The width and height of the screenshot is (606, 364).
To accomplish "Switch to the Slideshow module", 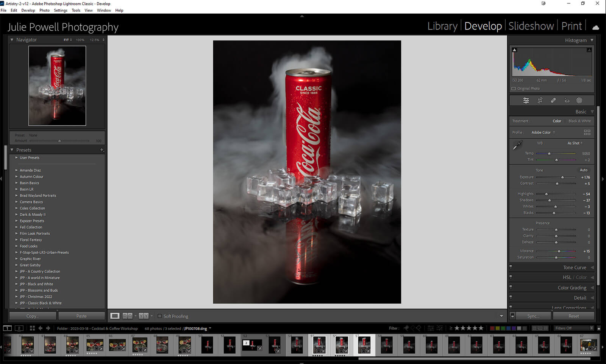I will click(531, 26).
